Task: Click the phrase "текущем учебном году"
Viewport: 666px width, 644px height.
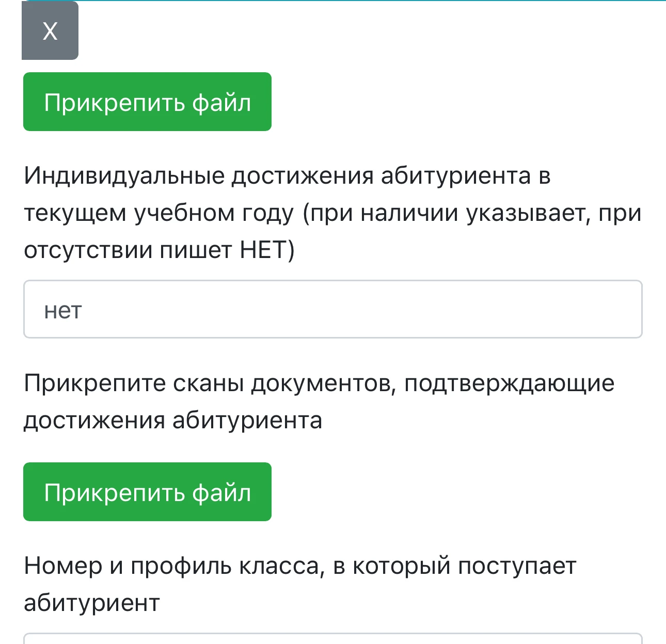Action: (159, 213)
